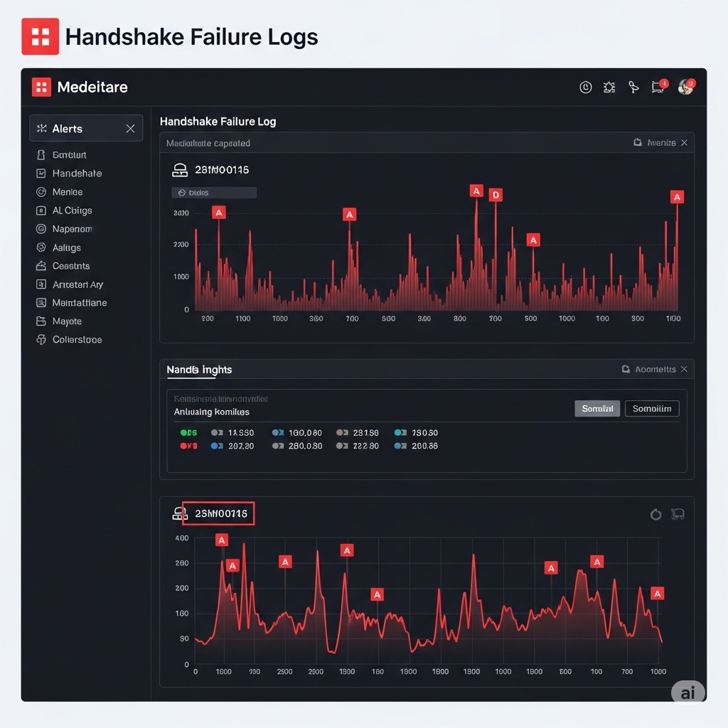The image size is (728, 728).
Task: Click the rightmost A marker on bottom chart
Action: tap(657, 594)
